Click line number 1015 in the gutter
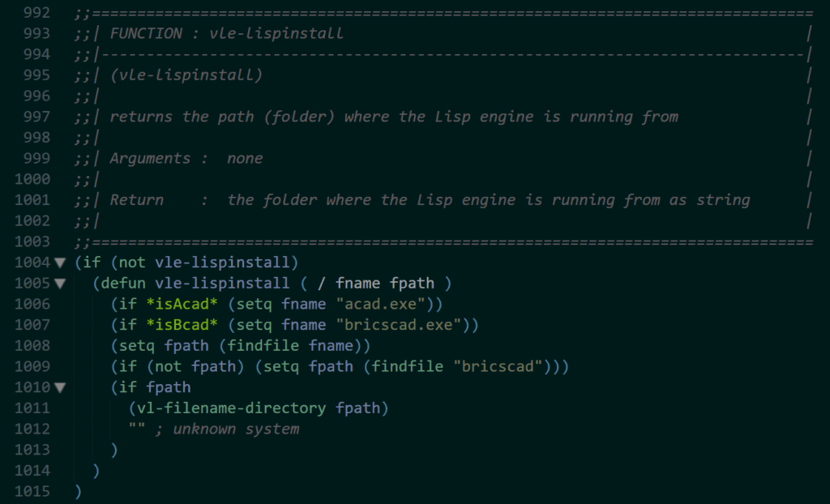This screenshot has height=504, width=830. pos(32,491)
